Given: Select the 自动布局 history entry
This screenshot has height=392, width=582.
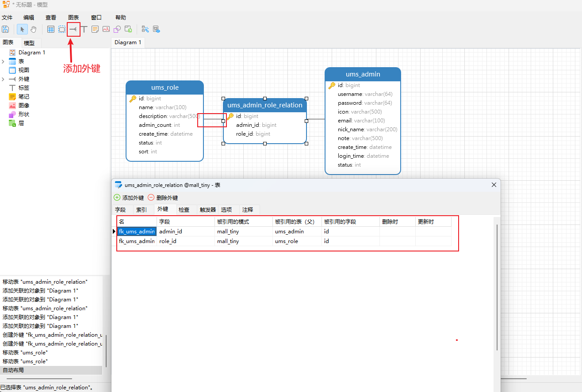Looking at the screenshot, I should [x=51, y=370].
